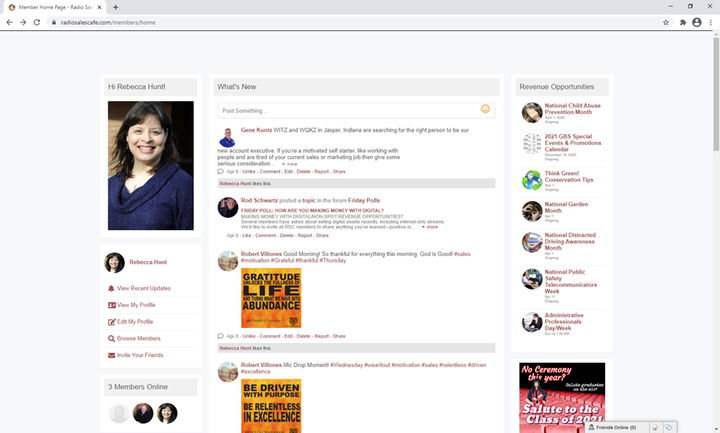Bookmark this page with the star icon

tap(666, 22)
